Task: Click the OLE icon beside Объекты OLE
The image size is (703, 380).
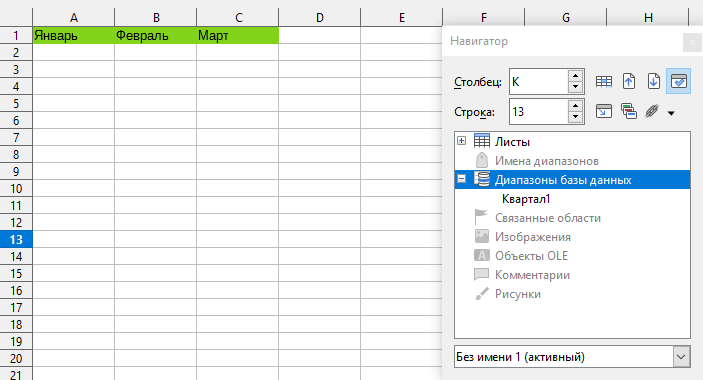Action: [482, 255]
